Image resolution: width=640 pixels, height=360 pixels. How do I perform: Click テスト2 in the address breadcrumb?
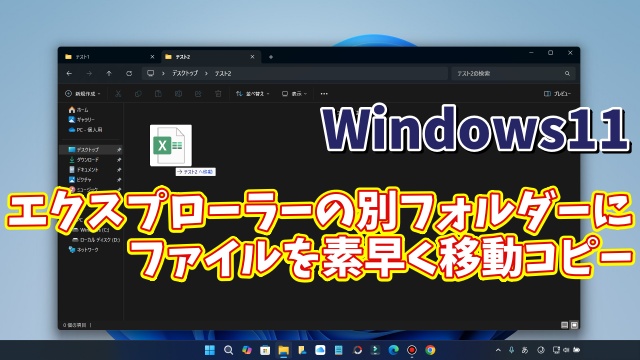coord(223,73)
